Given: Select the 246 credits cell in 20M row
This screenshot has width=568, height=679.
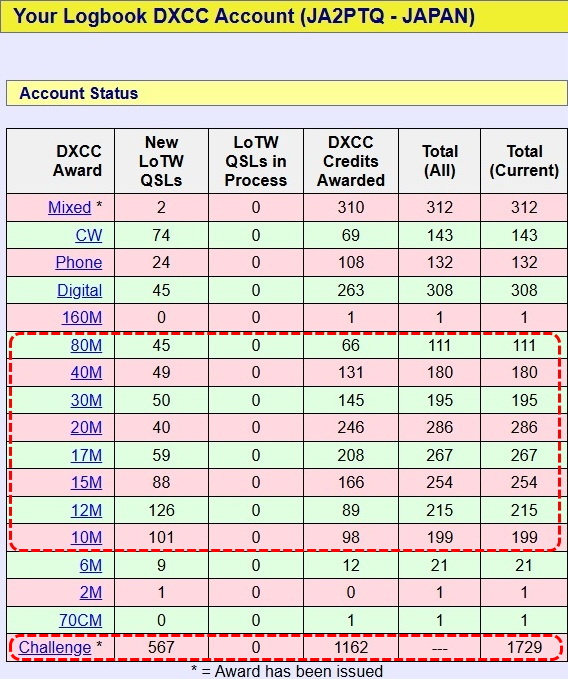Looking at the screenshot, I should [351, 427].
